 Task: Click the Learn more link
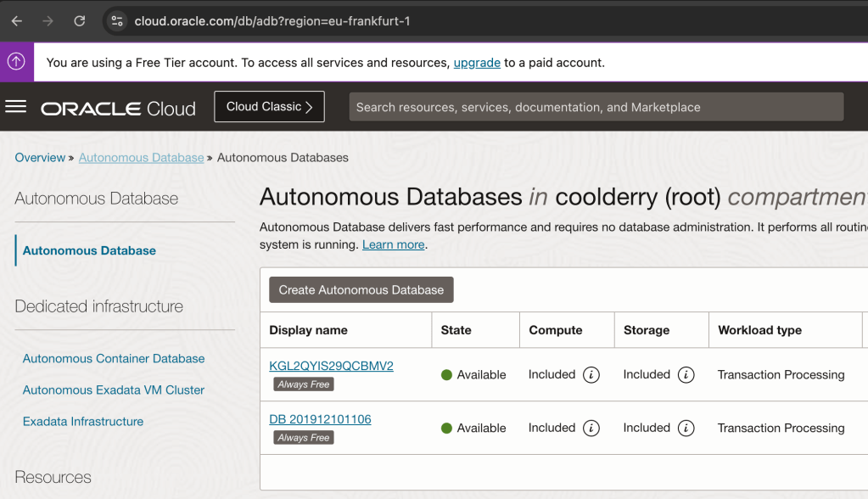click(x=393, y=244)
